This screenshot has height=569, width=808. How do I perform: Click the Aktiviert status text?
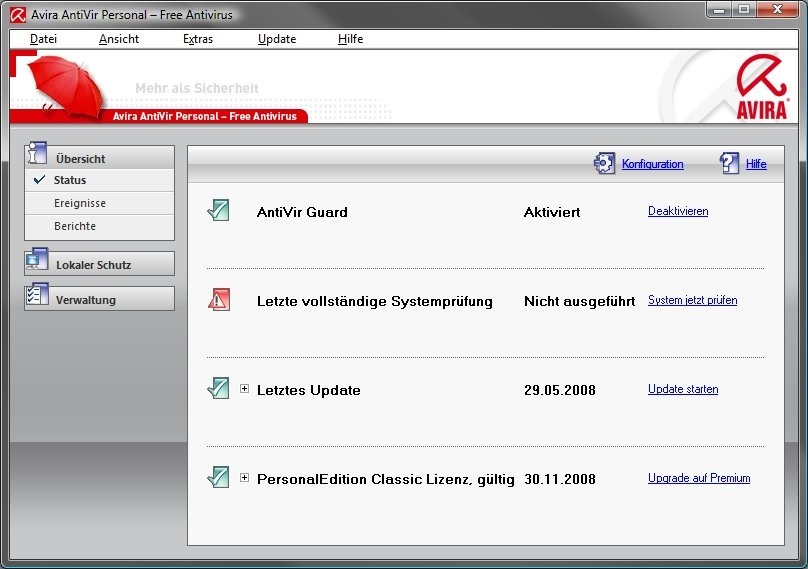pos(552,212)
